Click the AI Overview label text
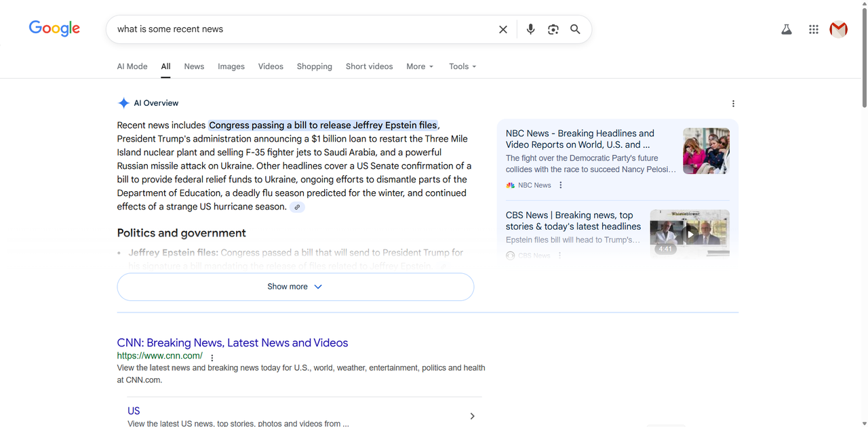868x427 pixels. pos(156,103)
